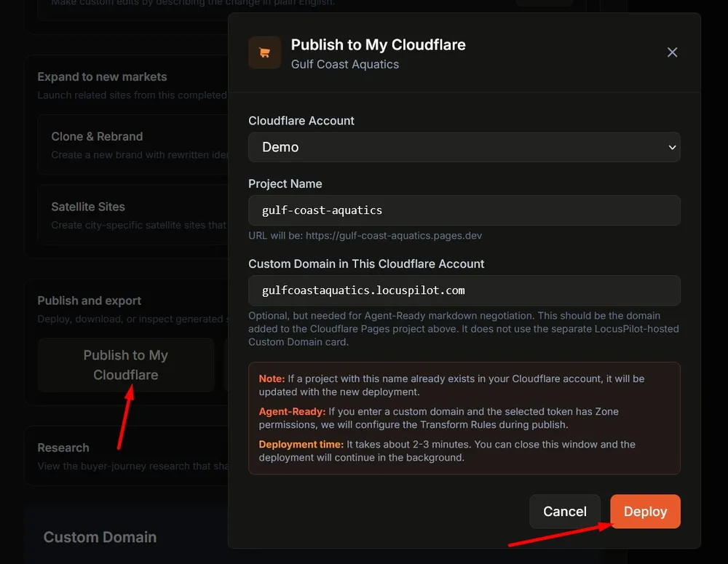
Task: Close the Publish to My Cloudflare dialog
Action: [x=672, y=52]
